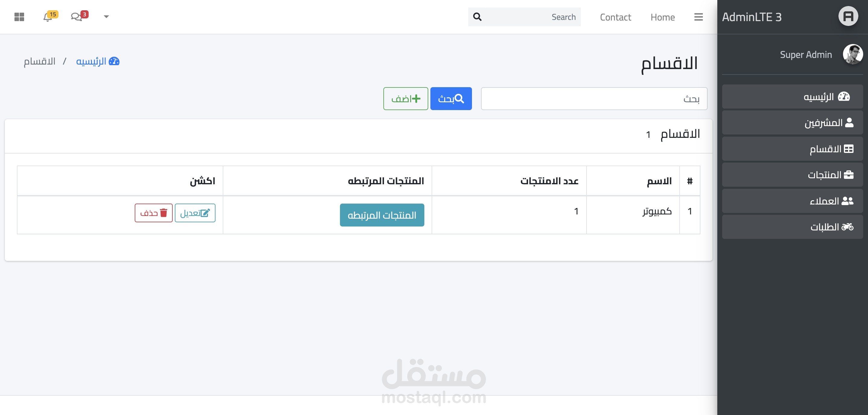Go to العملاء sidebar item

(792, 201)
